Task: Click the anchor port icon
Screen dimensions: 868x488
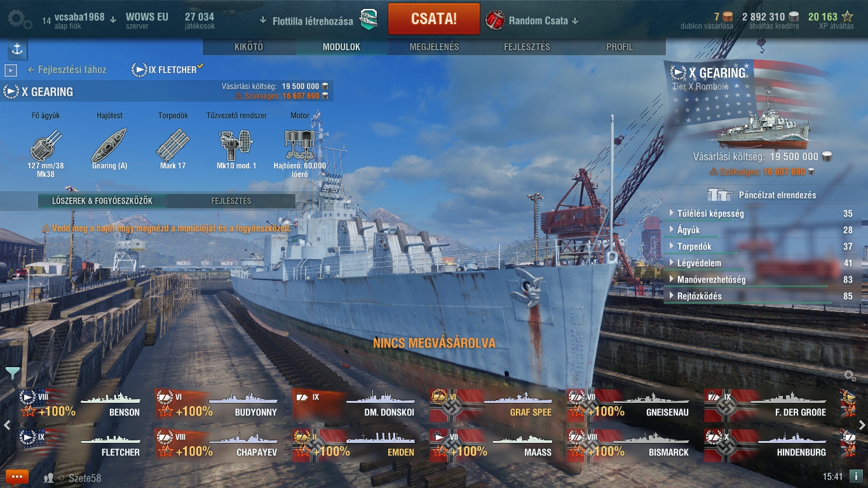Action: pyautogui.click(x=17, y=49)
